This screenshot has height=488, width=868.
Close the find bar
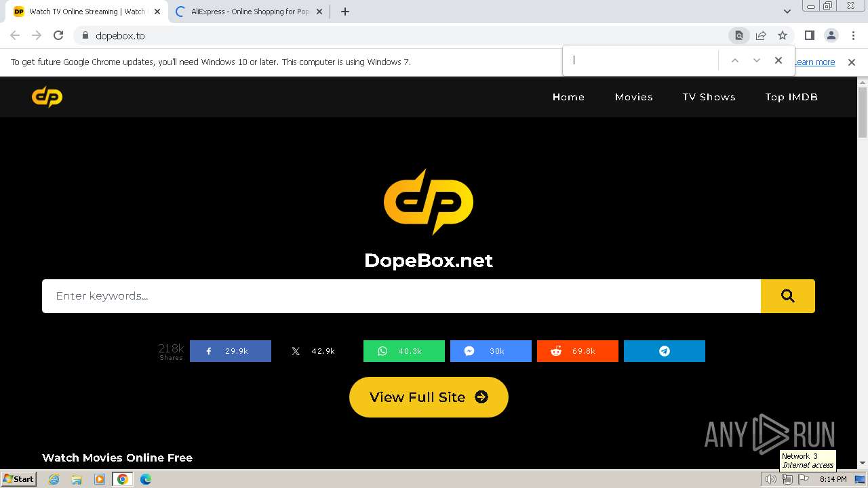click(778, 60)
